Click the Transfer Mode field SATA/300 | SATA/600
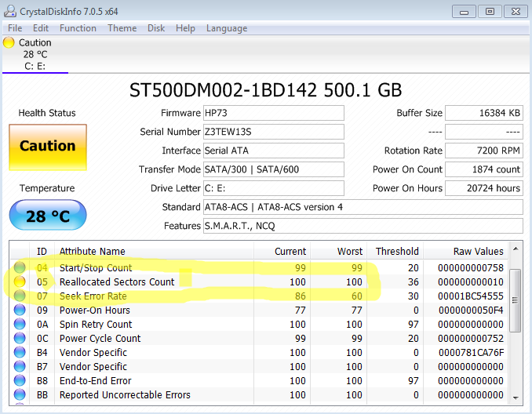Image resolution: width=532 pixels, height=414 pixels. point(274,169)
